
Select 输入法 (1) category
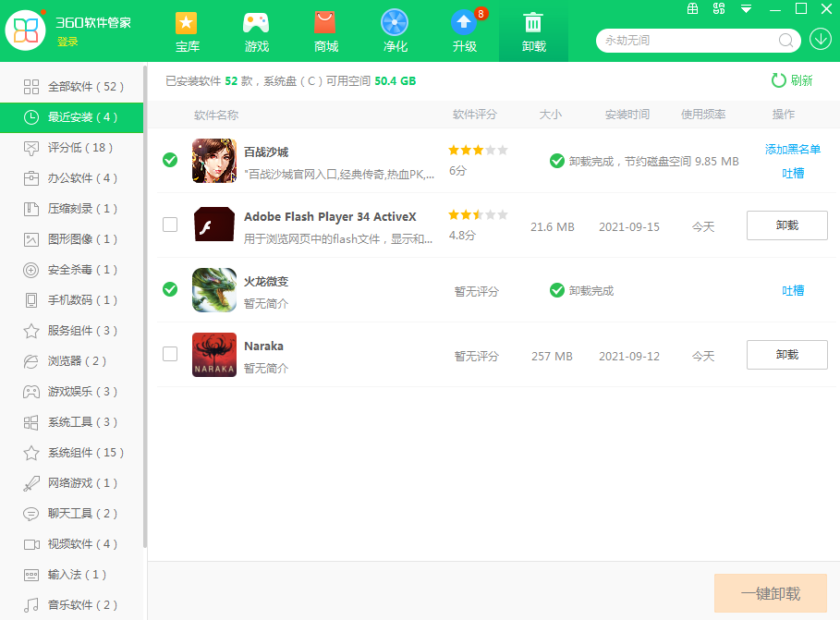[x=72, y=576]
